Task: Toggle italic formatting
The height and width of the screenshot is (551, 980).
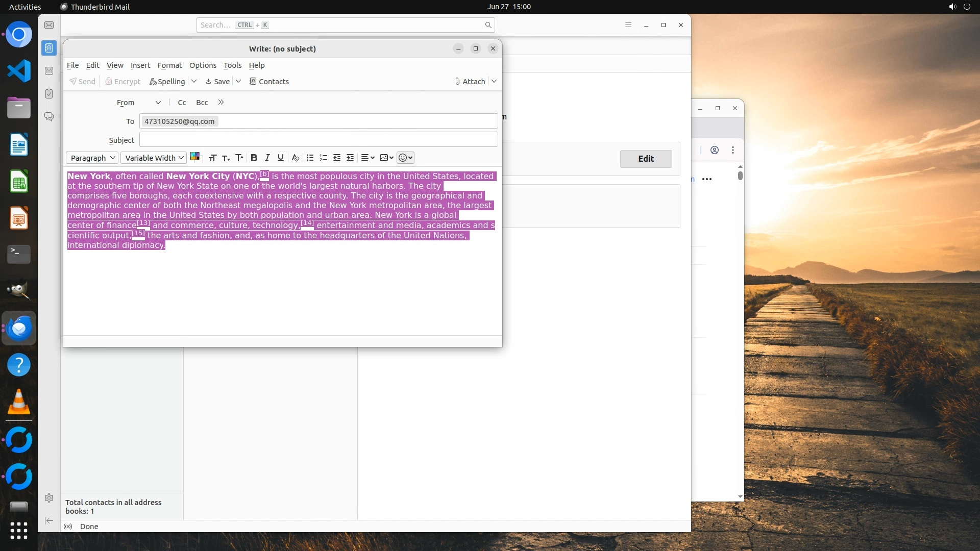Action: (x=267, y=158)
